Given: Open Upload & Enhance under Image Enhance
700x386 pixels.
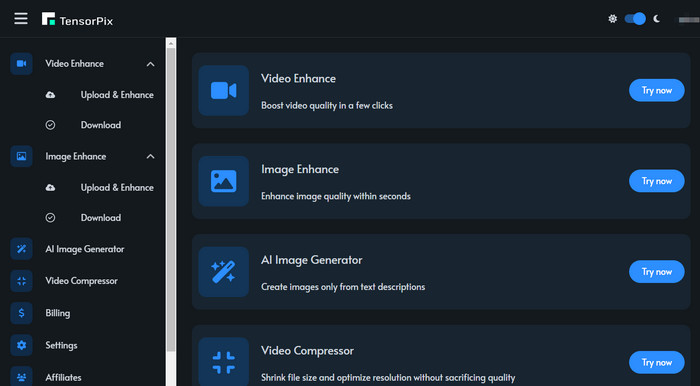Looking at the screenshot, I should [x=117, y=187].
